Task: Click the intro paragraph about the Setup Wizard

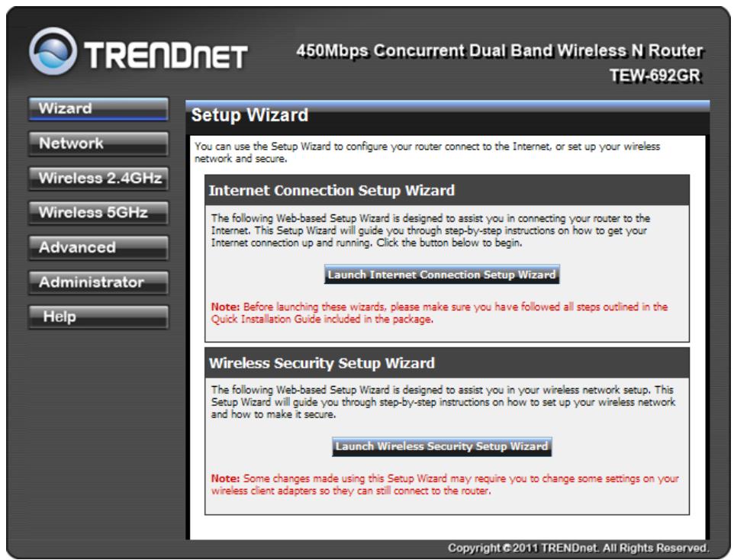Action: click(427, 153)
